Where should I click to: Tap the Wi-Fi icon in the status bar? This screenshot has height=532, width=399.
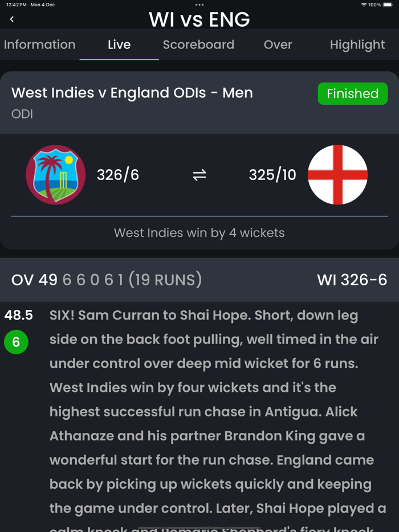(363, 4)
